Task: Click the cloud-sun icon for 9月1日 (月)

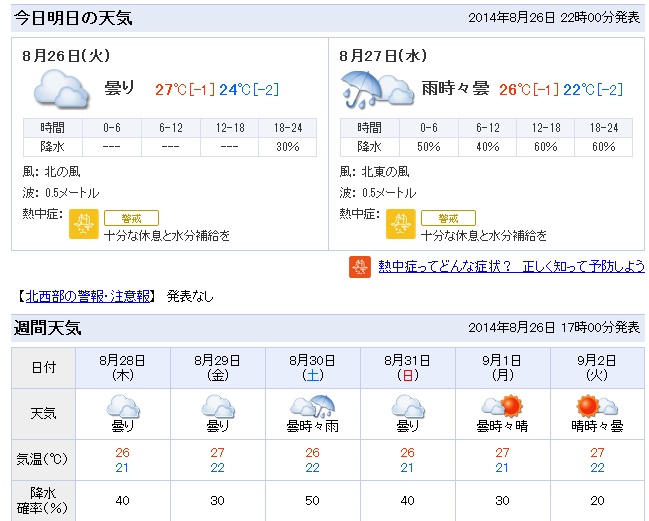Action: (x=502, y=406)
